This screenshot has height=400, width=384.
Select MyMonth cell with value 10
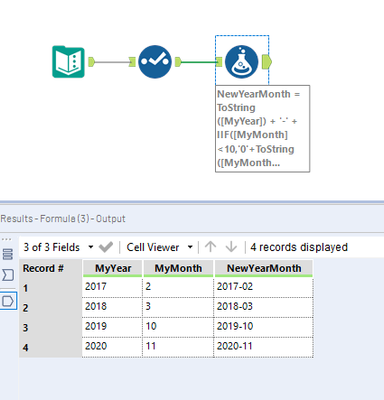(x=178, y=327)
